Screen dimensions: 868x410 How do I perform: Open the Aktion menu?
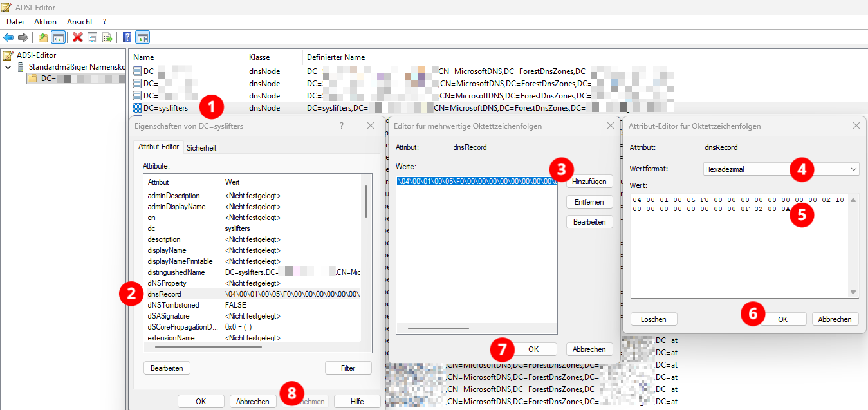[45, 22]
